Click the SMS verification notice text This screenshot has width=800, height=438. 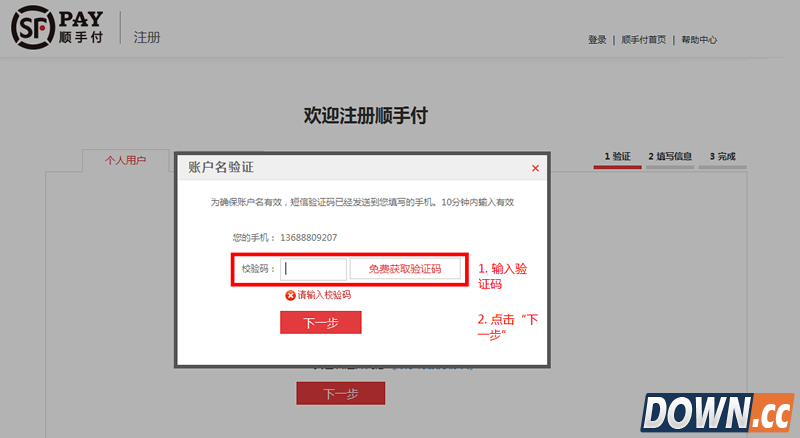point(362,202)
